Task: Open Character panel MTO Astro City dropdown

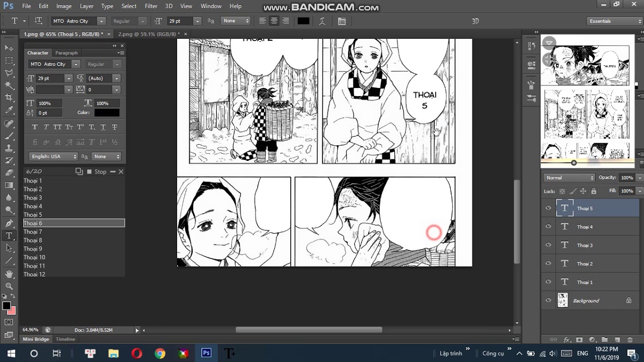Action: [75, 64]
